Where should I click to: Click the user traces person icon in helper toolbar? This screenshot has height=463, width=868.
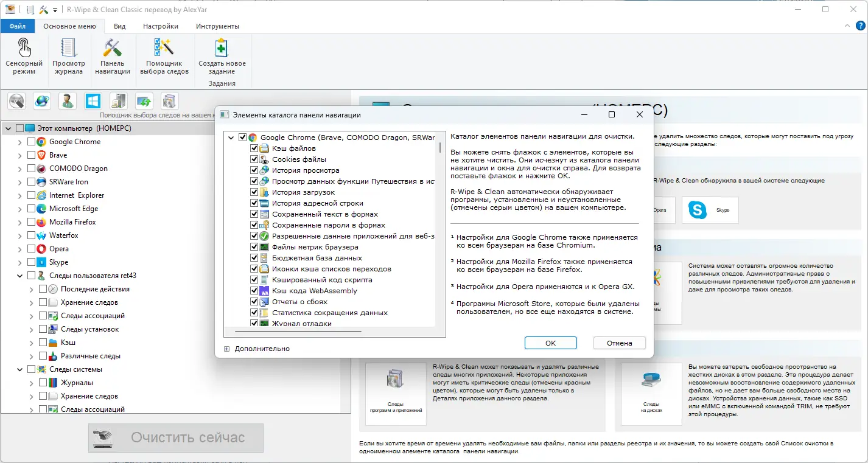tap(68, 101)
